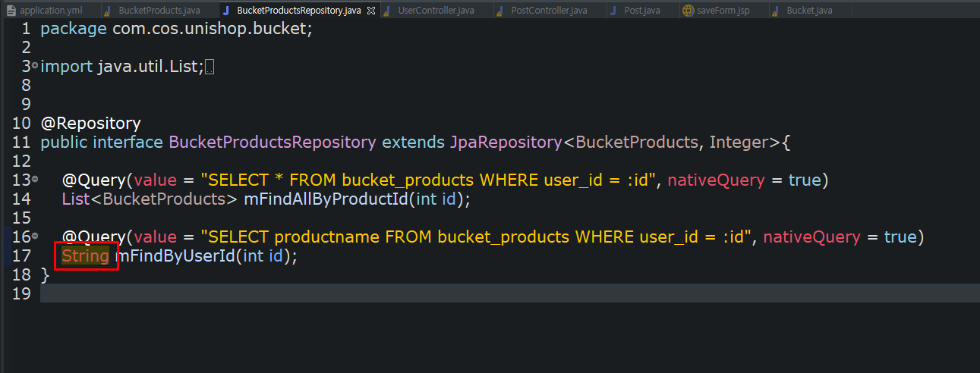
Task: Click java.util.List import text
Action: (149, 67)
